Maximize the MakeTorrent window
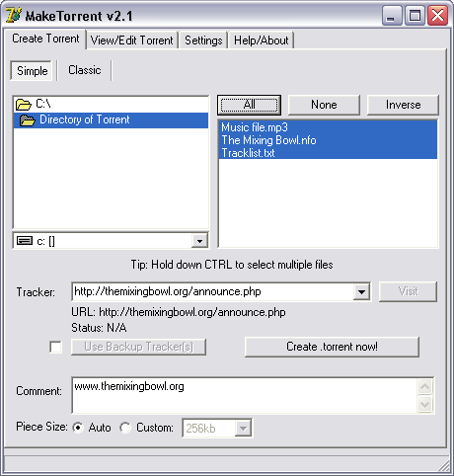454x476 pixels. tap(415, 16)
